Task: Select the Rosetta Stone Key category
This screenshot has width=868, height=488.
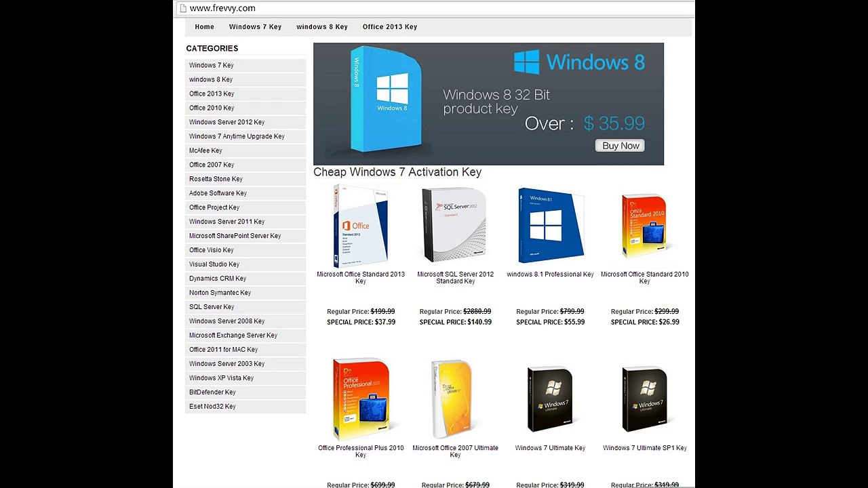Action: pyautogui.click(x=245, y=179)
